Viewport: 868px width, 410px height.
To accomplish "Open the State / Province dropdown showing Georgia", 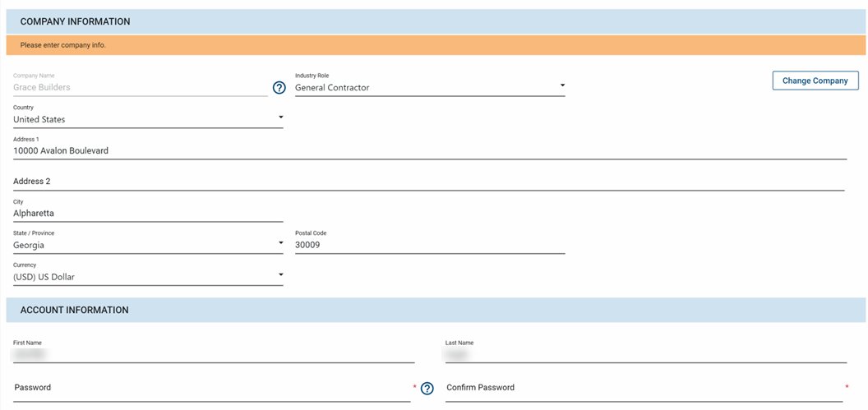I will [148, 245].
